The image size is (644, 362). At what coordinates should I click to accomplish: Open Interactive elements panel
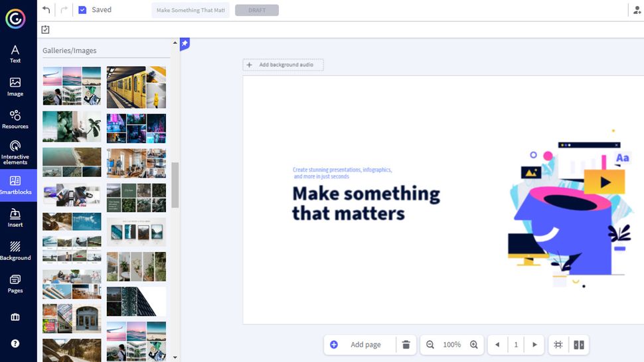(15, 152)
